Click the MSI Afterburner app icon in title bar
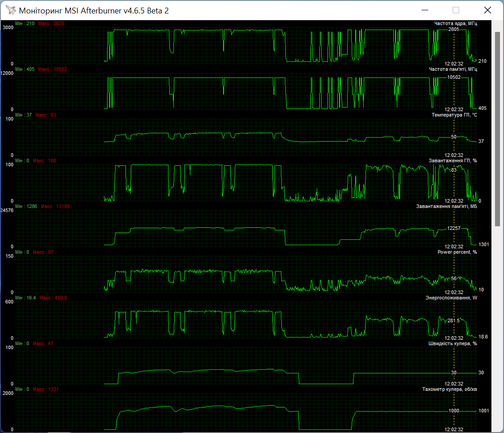The width and height of the screenshot is (504, 433). pyautogui.click(x=11, y=10)
